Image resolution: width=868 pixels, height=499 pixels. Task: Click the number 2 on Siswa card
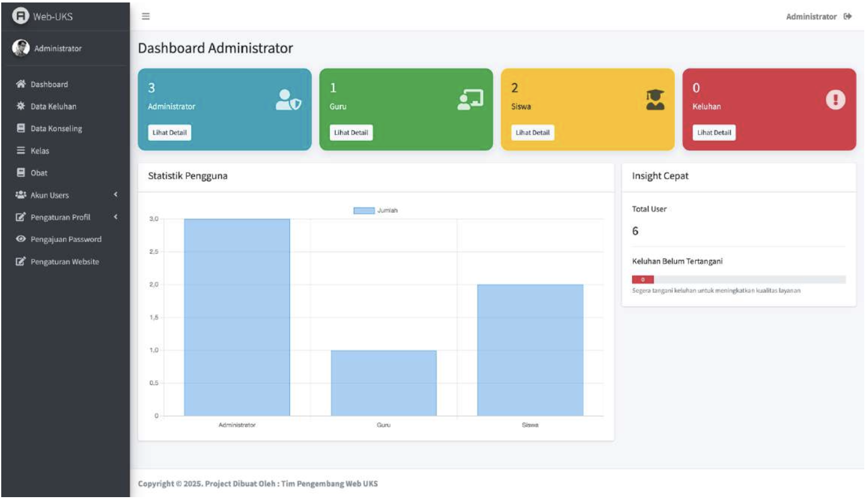[514, 88]
